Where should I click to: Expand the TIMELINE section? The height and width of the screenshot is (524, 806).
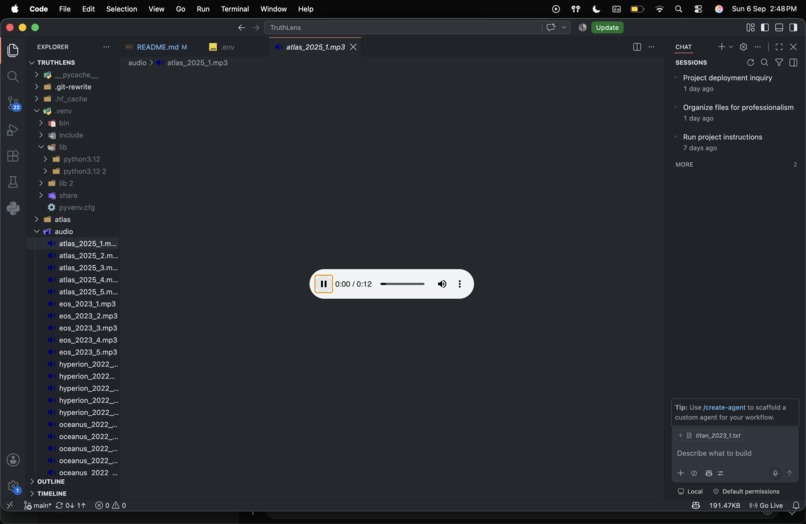click(x=74, y=494)
